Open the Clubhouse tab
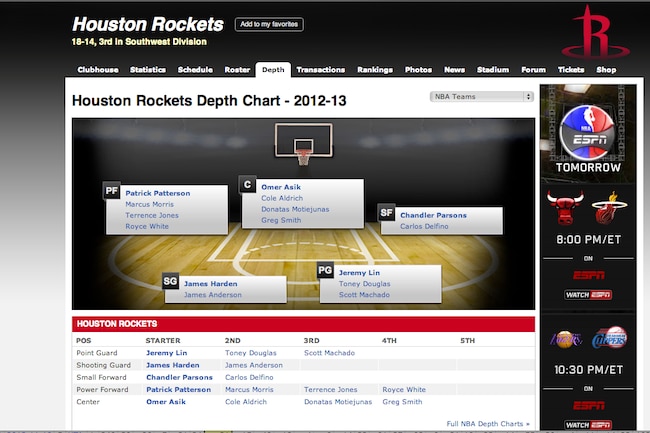Viewport: 650px width, 433px height. (98, 70)
